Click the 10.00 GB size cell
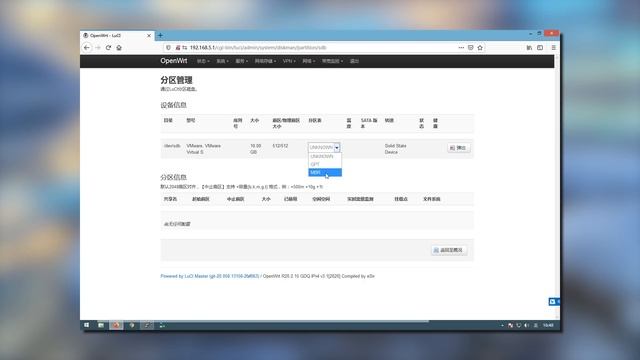This screenshot has width=640, height=360. (x=255, y=149)
